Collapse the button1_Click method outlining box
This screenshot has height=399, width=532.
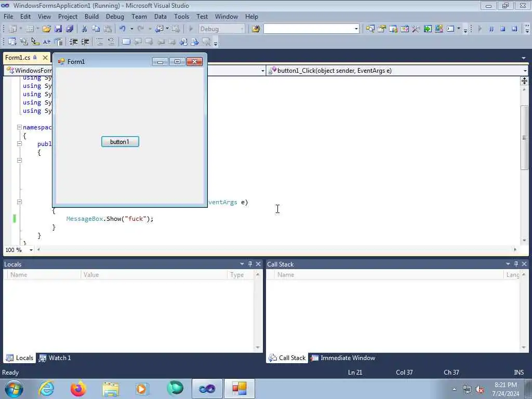19,202
